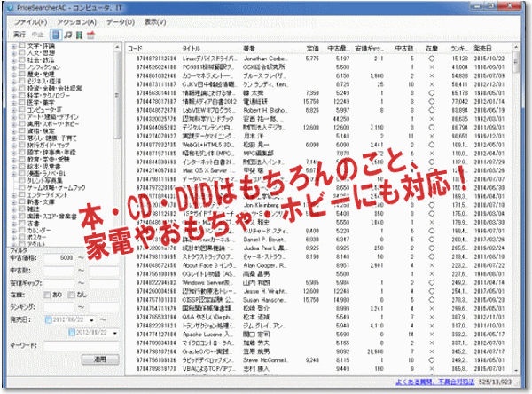This screenshot has height=394, width=532.
Task: Select the row by author Jon Kleinberg
Action: (x=320, y=205)
